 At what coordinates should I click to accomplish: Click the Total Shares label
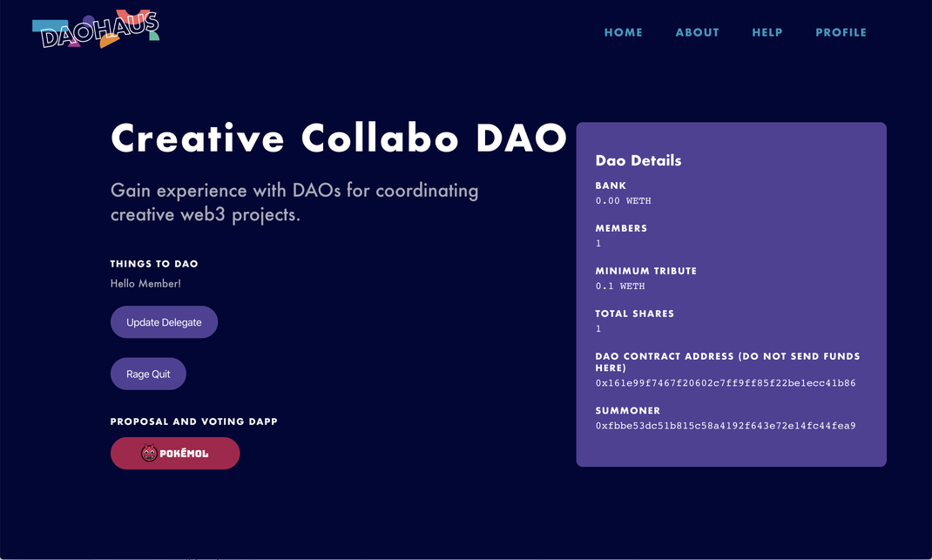click(634, 314)
